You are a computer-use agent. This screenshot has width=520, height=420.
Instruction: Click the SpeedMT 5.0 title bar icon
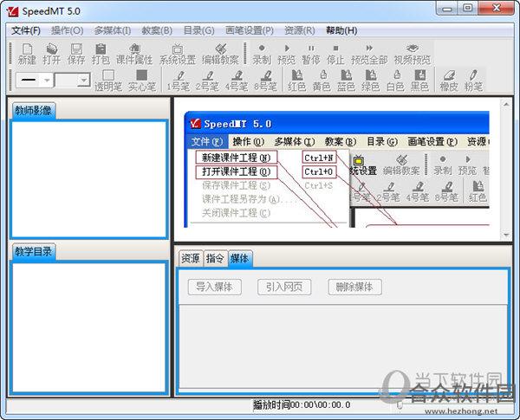13,11
